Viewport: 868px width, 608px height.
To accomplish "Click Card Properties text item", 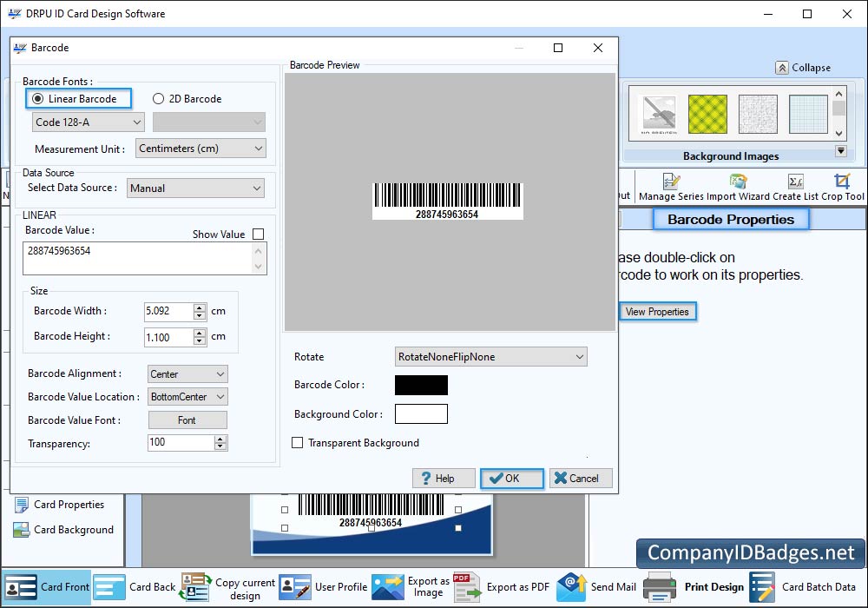I will point(69,505).
